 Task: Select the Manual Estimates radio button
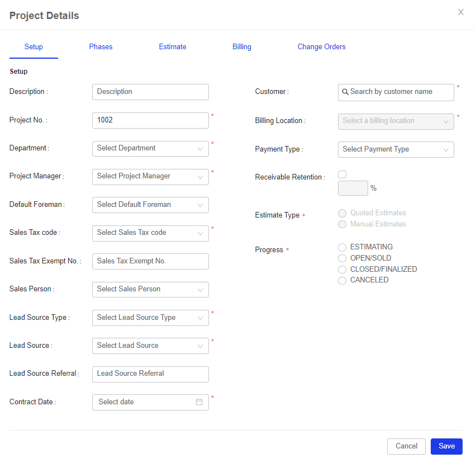click(x=342, y=225)
